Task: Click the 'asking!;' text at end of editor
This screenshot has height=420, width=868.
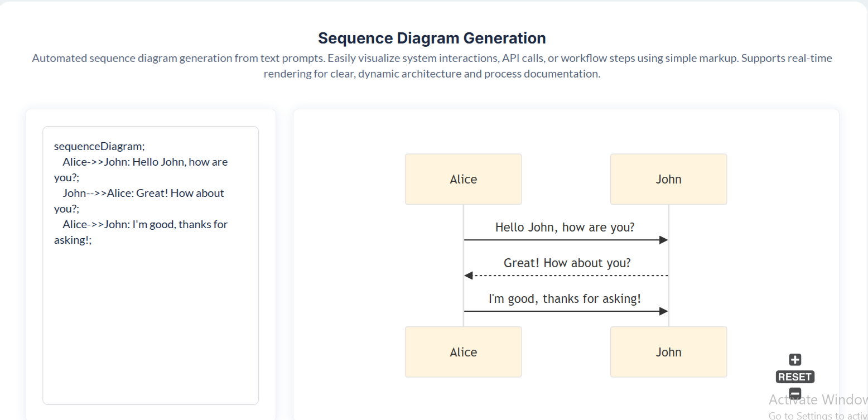Action: [x=73, y=240]
